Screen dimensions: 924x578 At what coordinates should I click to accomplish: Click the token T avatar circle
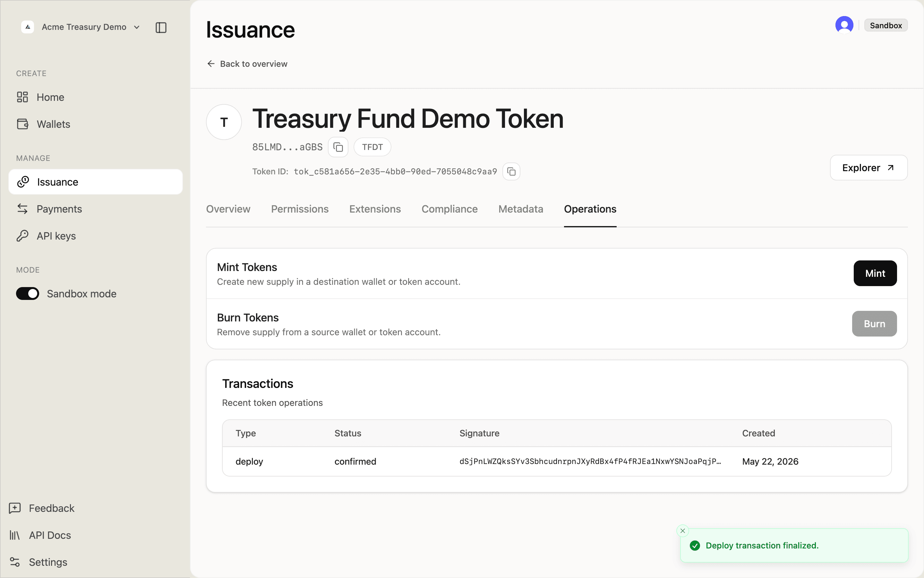(x=224, y=122)
